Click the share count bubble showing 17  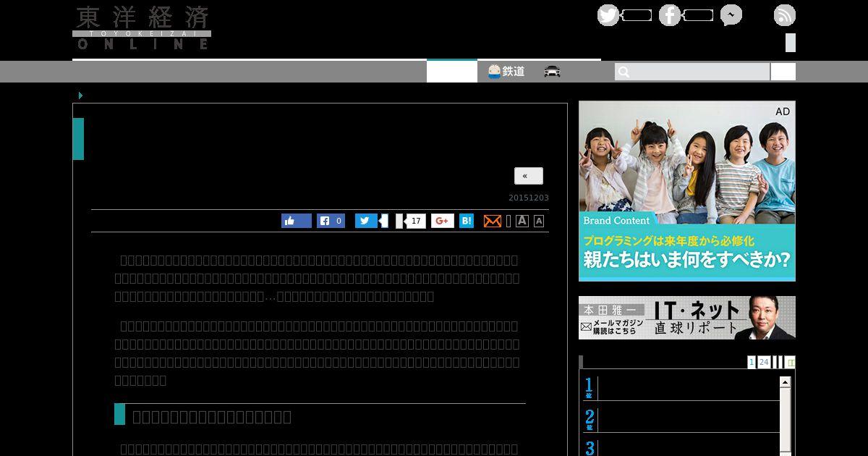[416, 221]
